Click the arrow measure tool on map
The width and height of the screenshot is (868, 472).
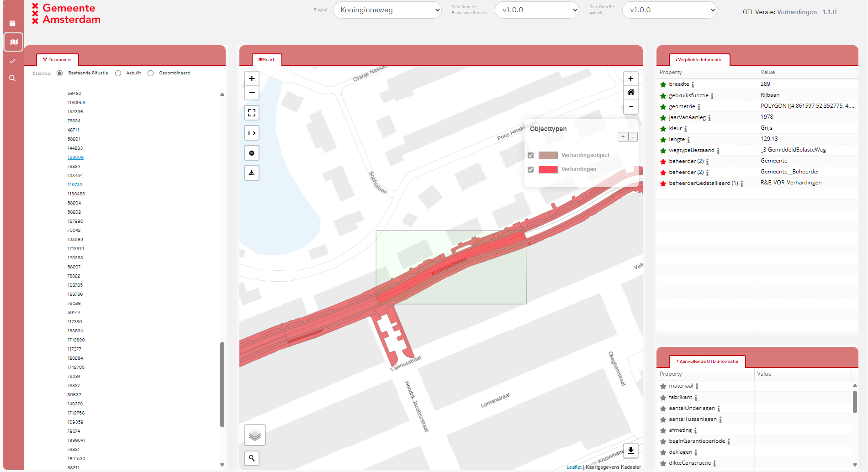pos(252,133)
